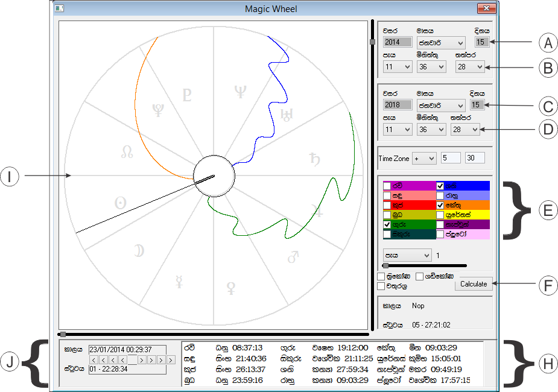Image resolution: width=558 pixels, height=392 pixels.
Task: Click the Time Zone minutes field showing 30
Action: (x=475, y=158)
